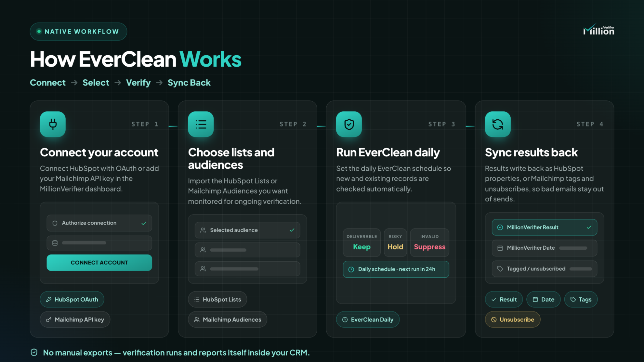Select the Sync Back step in the breadcrumb
This screenshot has width=644, height=362.
coord(189,83)
